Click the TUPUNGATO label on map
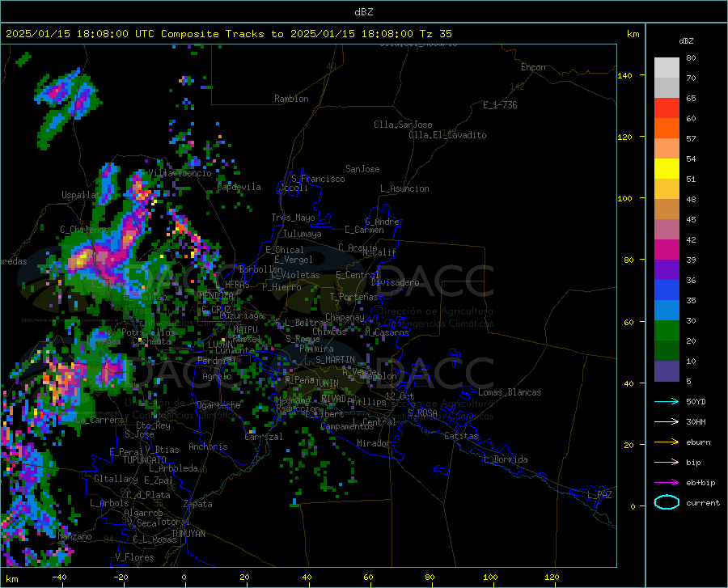This screenshot has width=728, height=588. [145, 460]
